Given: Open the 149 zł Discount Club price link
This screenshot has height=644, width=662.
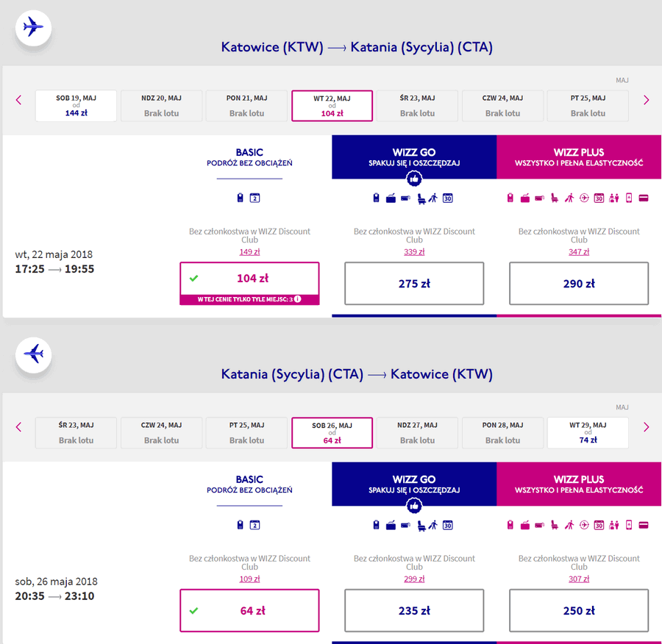Looking at the screenshot, I should [249, 252].
